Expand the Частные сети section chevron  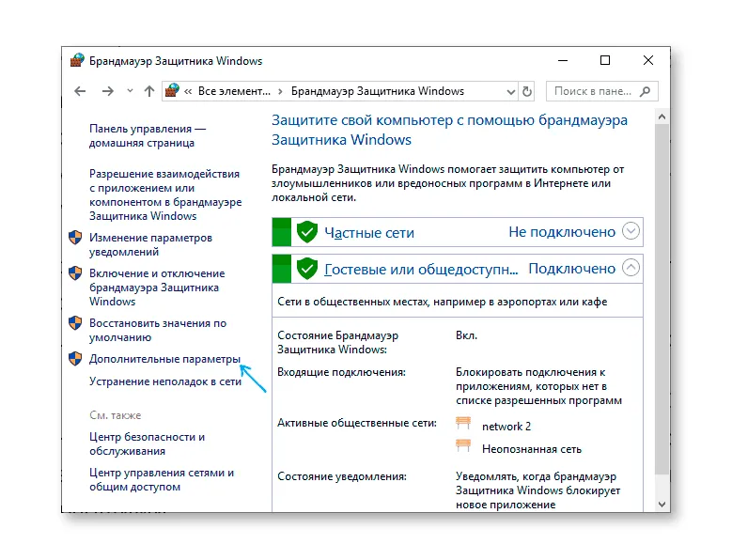click(631, 231)
